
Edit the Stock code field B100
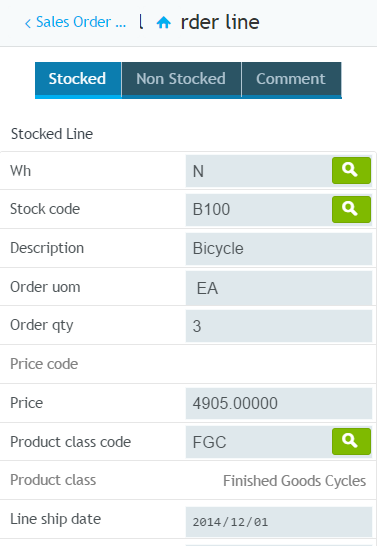(258, 210)
